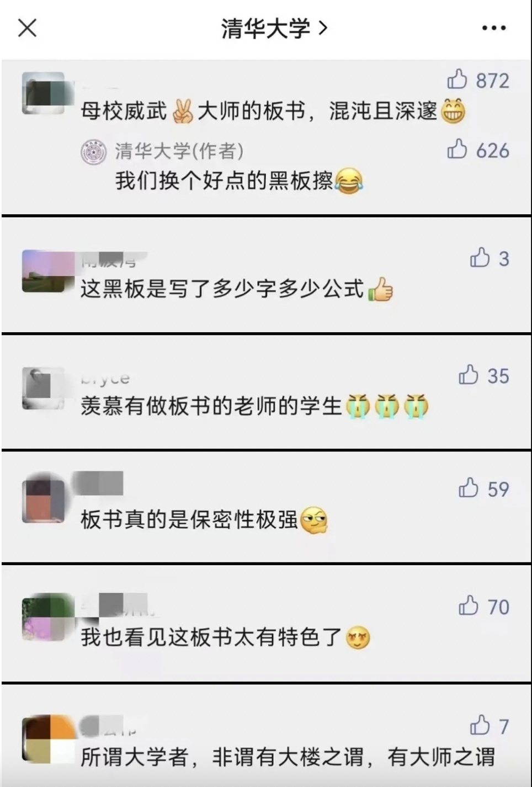Tap thumbs-up icon beside 35
Image resolution: width=532 pixels, height=787 pixels.
tap(469, 375)
